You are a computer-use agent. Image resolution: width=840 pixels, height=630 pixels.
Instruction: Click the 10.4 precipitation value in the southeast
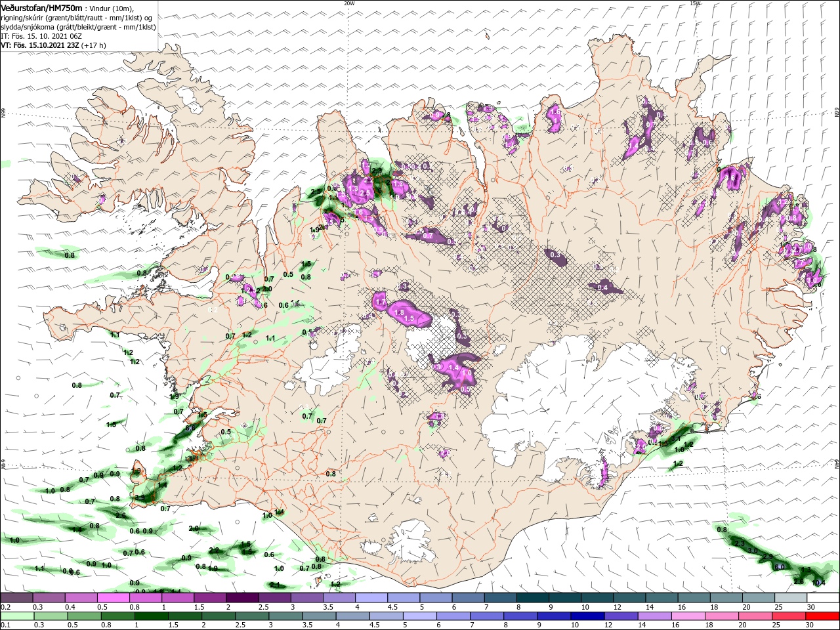818,583
